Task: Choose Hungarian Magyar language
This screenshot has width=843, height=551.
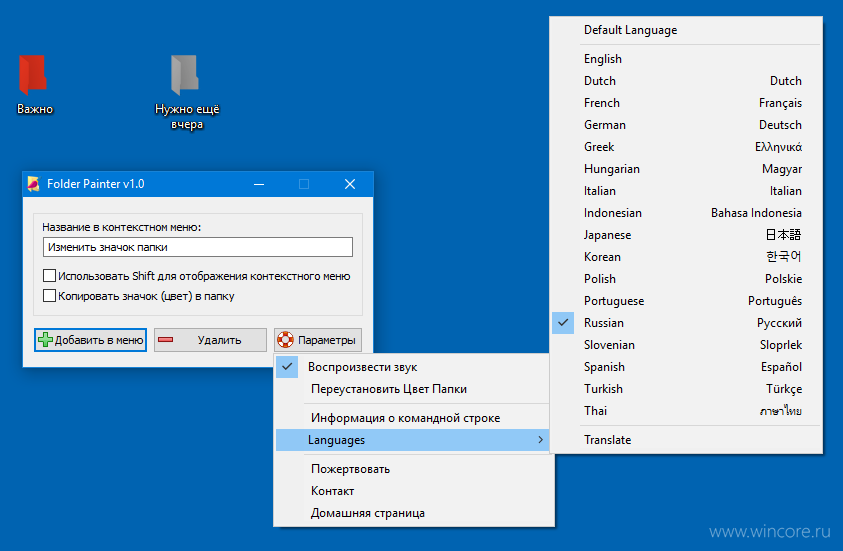Action: click(x=686, y=169)
